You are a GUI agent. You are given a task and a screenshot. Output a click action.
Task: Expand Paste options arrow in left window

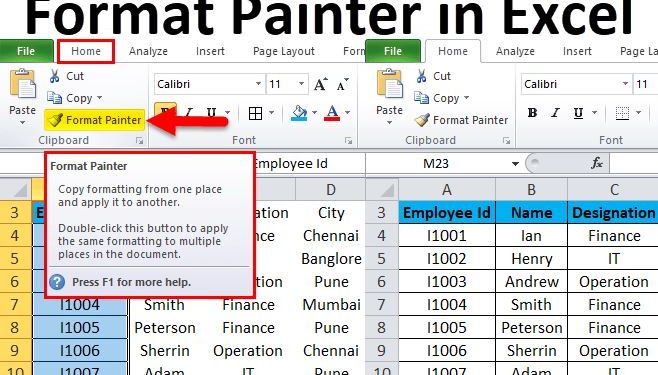click(22, 123)
